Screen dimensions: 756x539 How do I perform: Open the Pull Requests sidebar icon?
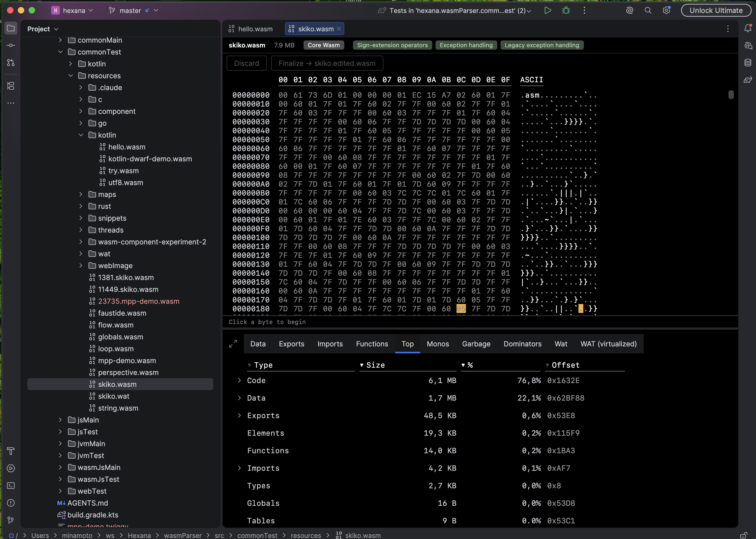click(x=11, y=62)
